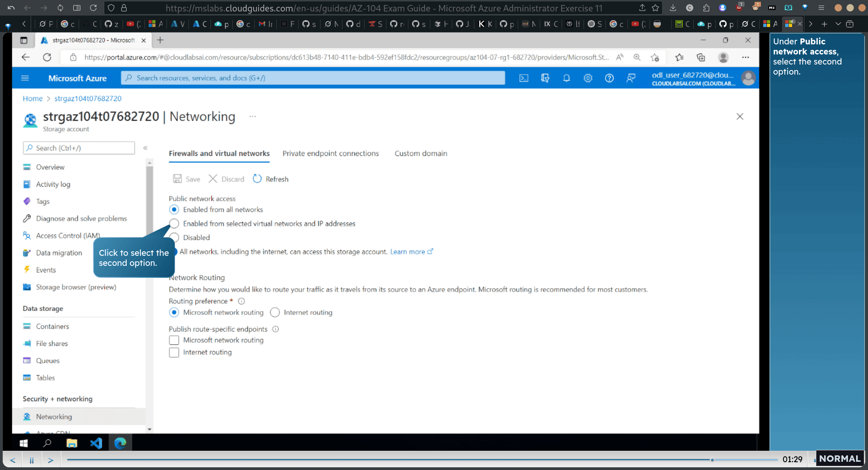Open the Edge zoom magnifier icon
This screenshot has width=868, height=470.
point(637,57)
